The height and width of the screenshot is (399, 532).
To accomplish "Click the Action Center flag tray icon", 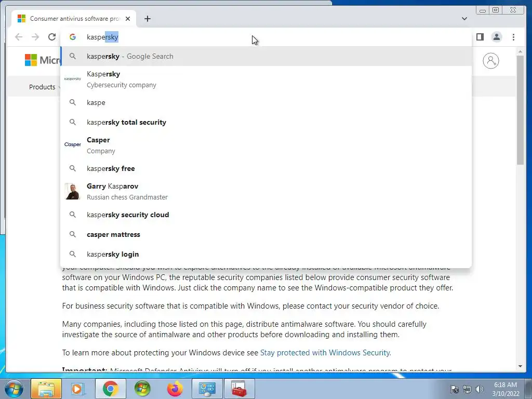I will (455, 389).
